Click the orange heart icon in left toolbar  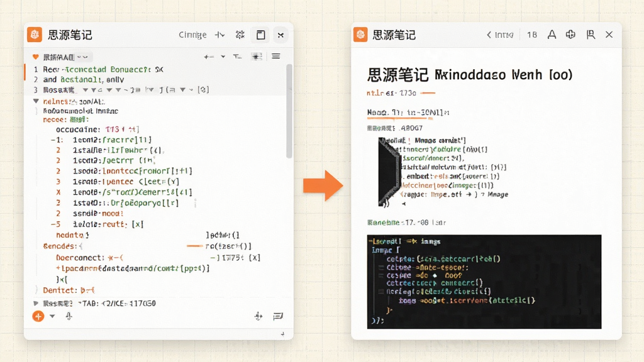[36, 57]
